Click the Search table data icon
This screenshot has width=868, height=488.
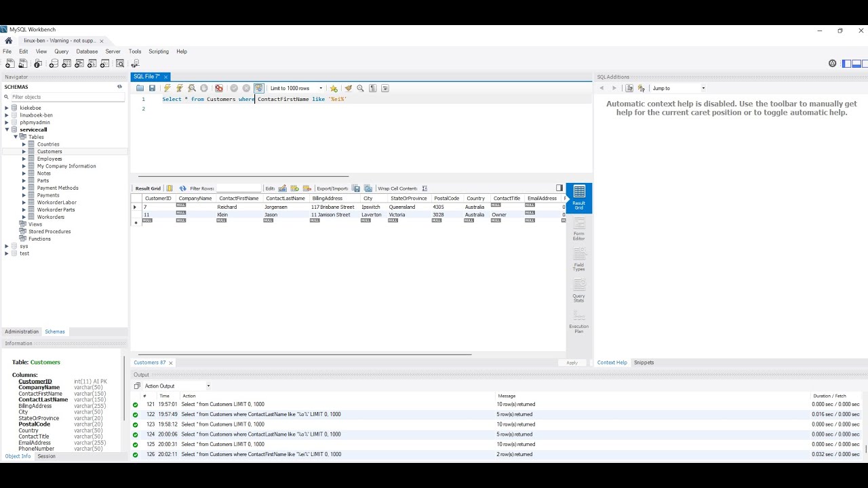pyautogui.click(x=119, y=63)
